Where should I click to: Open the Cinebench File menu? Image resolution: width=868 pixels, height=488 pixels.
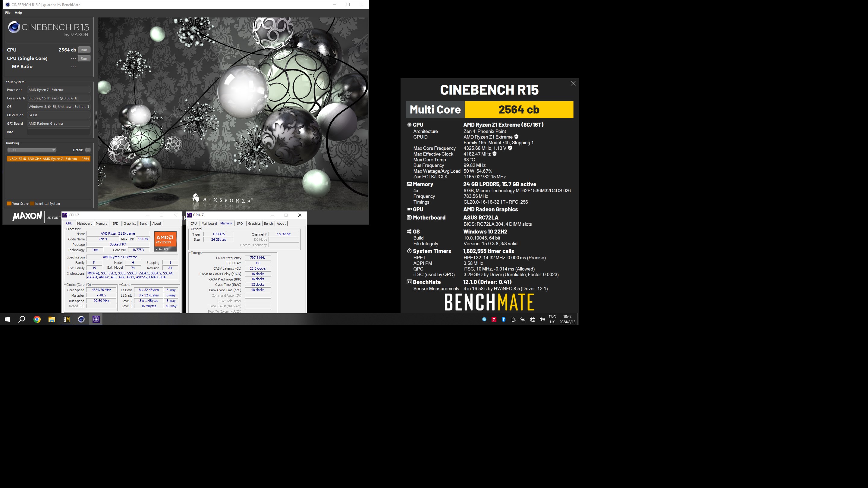pyautogui.click(x=8, y=12)
